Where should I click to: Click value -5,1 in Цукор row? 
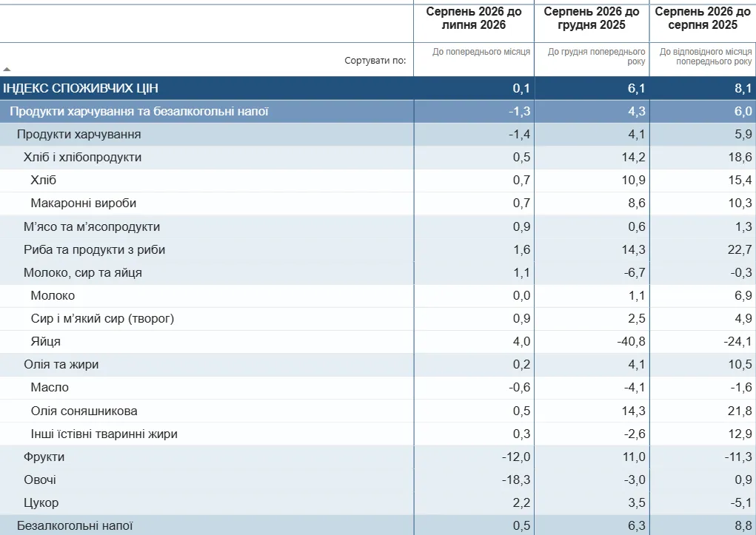pyautogui.click(x=741, y=502)
